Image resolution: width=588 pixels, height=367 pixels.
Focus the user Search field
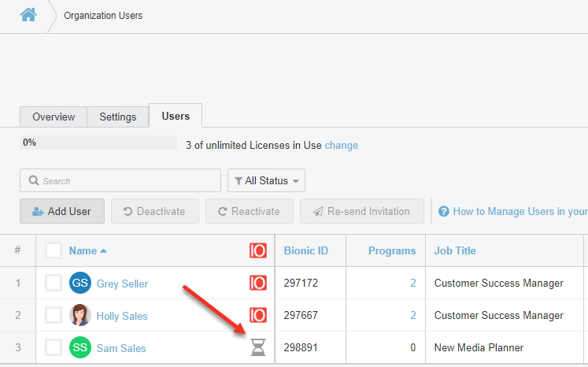120,180
